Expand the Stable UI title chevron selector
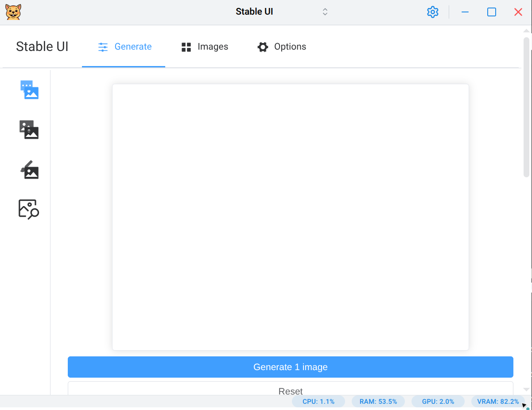This screenshot has width=532, height=410. click(x=325, y=12)
